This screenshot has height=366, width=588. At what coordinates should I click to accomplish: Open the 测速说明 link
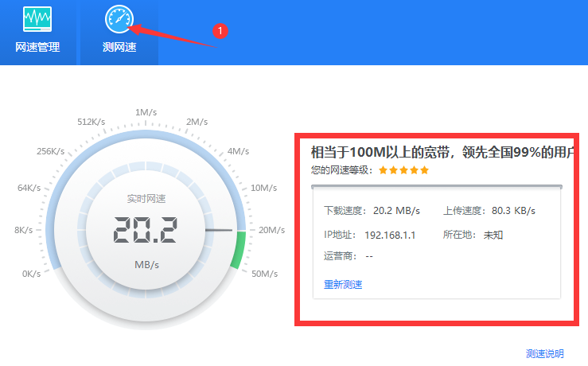[545, 353]
